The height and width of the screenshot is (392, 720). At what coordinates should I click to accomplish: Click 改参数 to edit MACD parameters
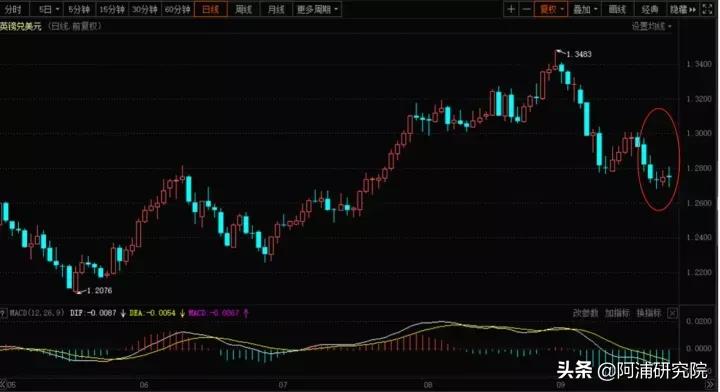(x=585, y=313)
